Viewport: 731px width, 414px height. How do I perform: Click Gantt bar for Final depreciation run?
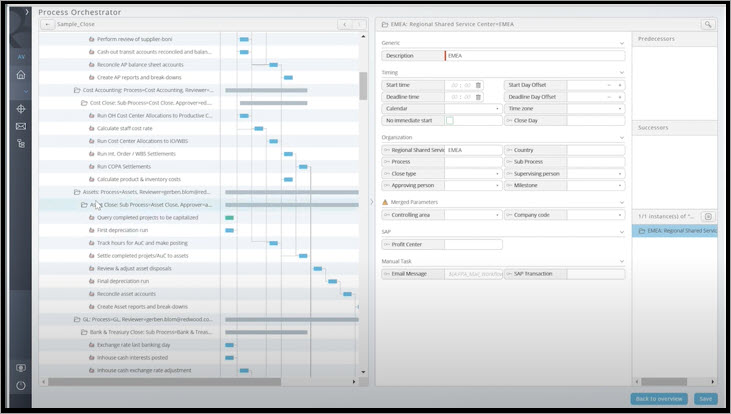(332, 281)
